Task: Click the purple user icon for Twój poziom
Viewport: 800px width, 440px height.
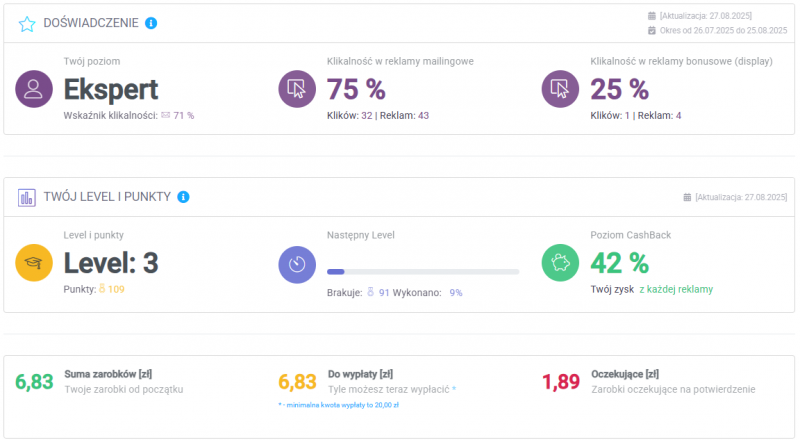Action: (x=34, y=89)
